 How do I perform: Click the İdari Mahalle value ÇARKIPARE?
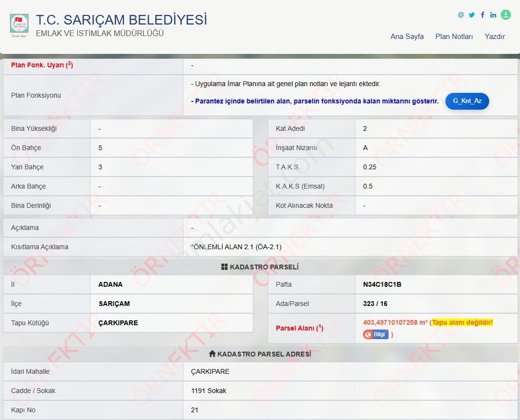tap(210, 371)
